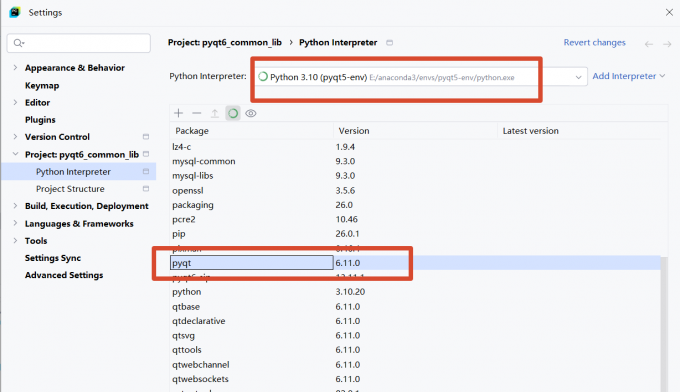Click the spinning loader on interpreter field

pyautogui.click(x=263, y=77)
